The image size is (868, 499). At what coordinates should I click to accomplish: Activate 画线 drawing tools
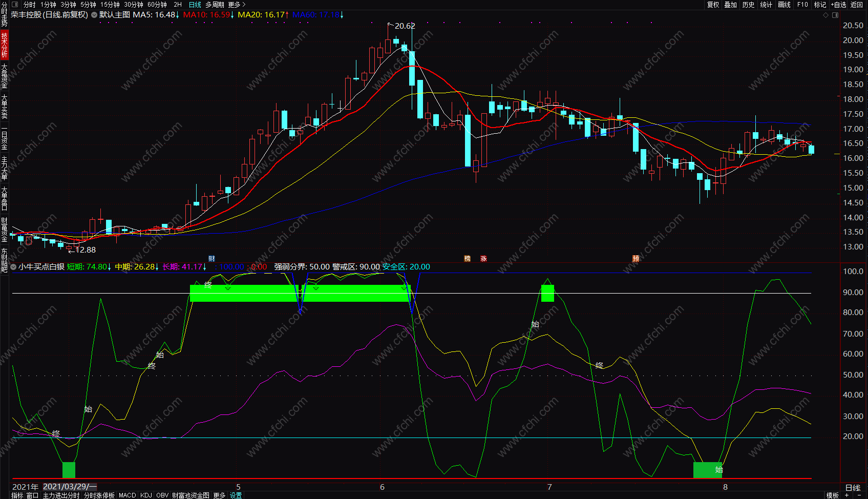click(x=784, y=5)
